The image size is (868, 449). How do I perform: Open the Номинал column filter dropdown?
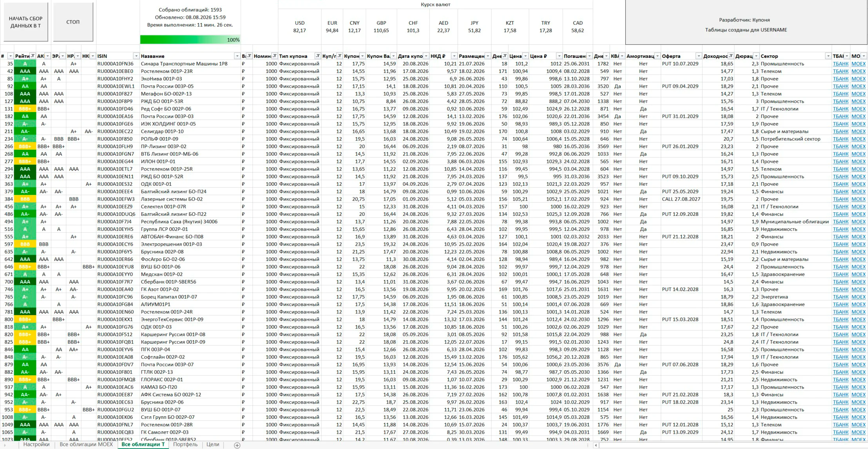[275, 56]
